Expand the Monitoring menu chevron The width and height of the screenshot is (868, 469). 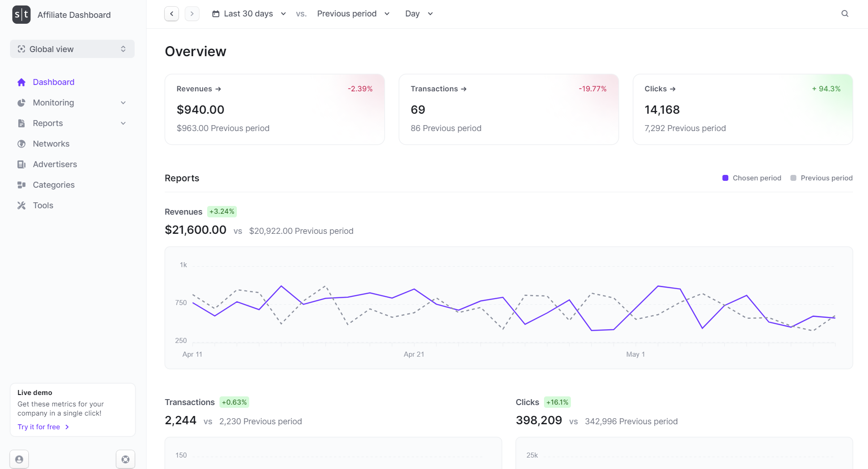pos(123,103)
